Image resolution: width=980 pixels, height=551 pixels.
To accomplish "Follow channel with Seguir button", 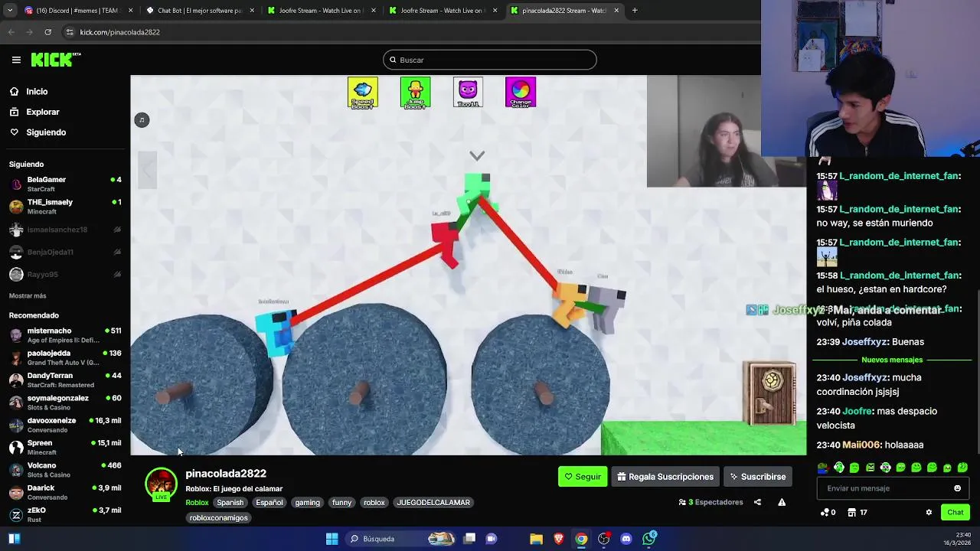I will click(583, 477).
